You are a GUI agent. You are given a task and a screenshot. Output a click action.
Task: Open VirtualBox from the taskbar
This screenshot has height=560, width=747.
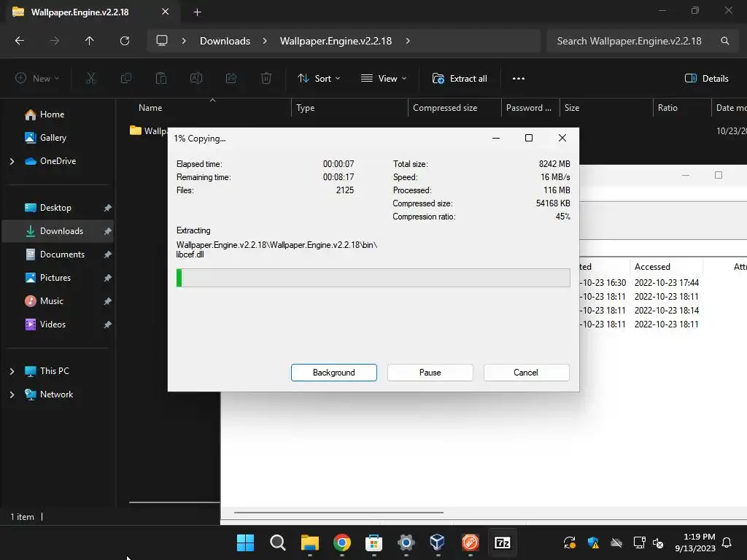pos(438,542)
